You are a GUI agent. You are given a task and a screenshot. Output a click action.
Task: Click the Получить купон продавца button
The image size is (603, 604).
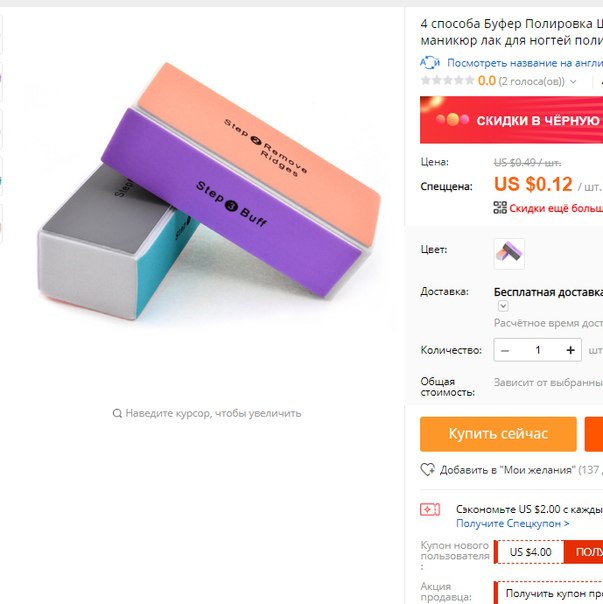click(x=549, y=593)
